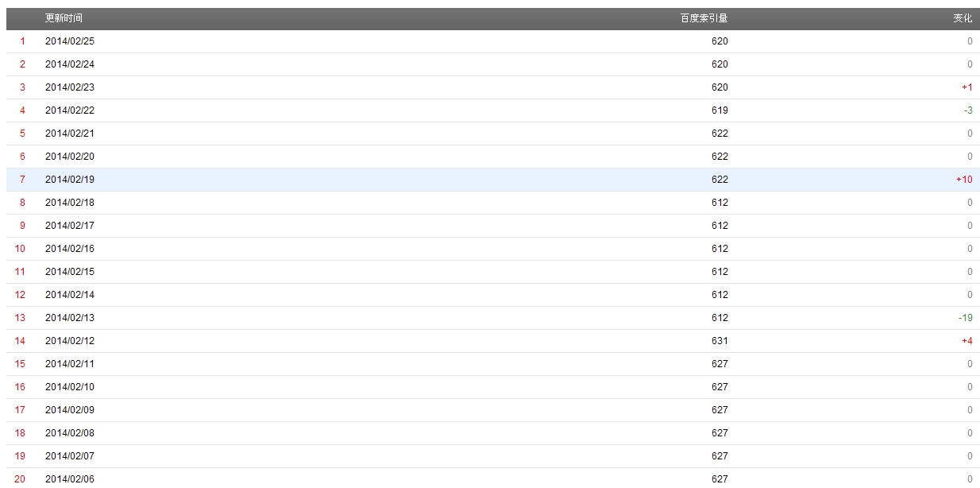Select the date 2014/02/09
Viewport: 980px width, 488px height.
pyautogui.click(x=70, y=410)
